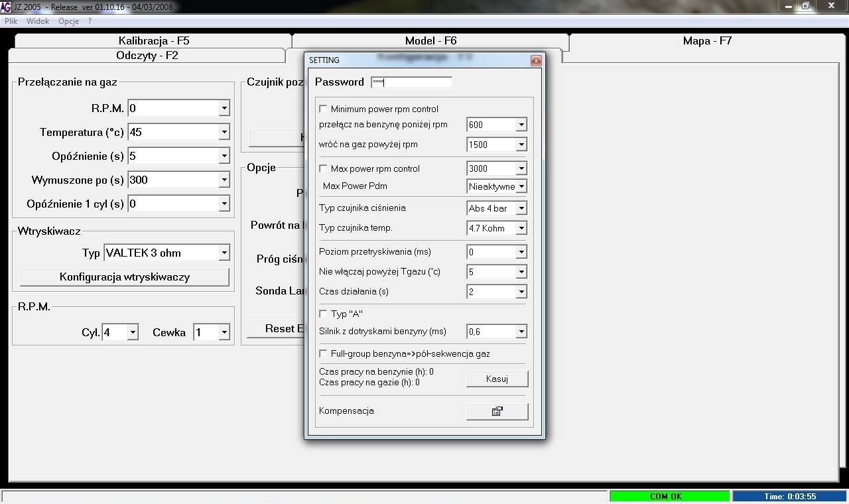Open the Typ czujnika temp. dropdown
Viewport: 849px width, 504px height.
521,228
